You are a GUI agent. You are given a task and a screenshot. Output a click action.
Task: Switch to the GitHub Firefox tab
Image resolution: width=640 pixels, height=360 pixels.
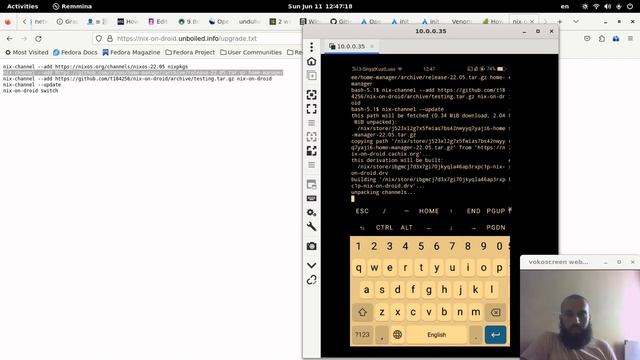point(340,22)
